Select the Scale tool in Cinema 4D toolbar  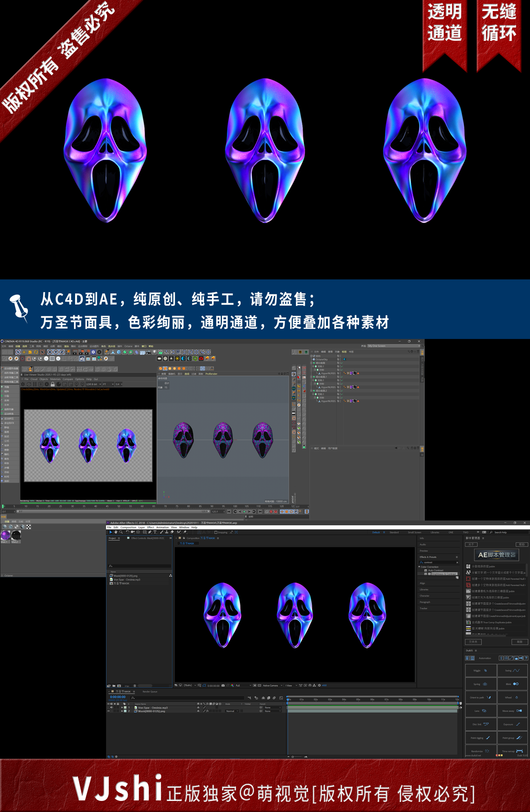(x=30, y=352)
